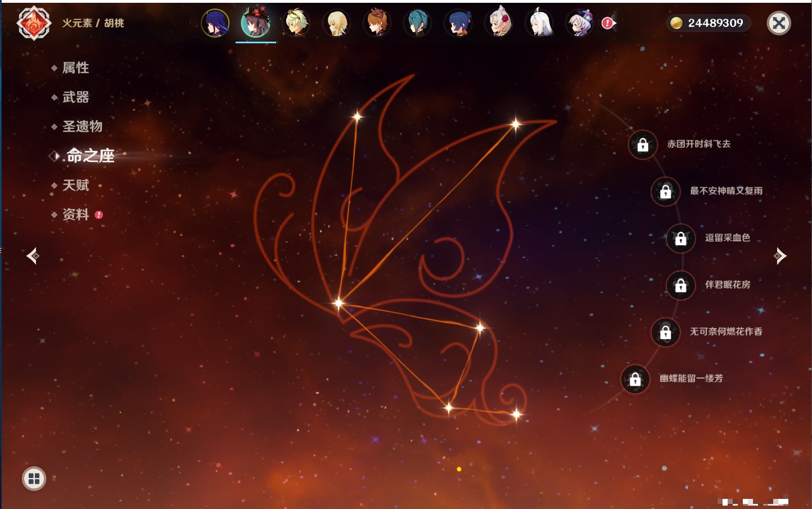The image size is (812, 509).
Task: Go to previous character with left arrow
Action: coord(33,256)
